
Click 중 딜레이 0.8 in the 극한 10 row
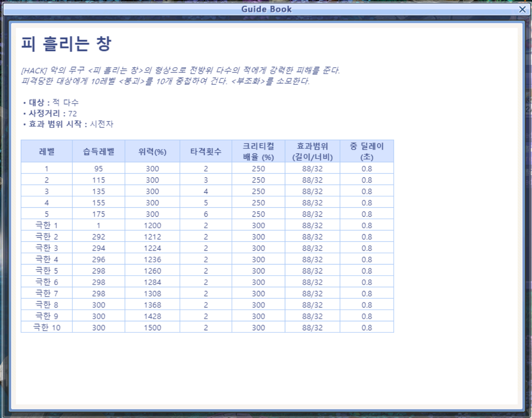pos(367,328)
